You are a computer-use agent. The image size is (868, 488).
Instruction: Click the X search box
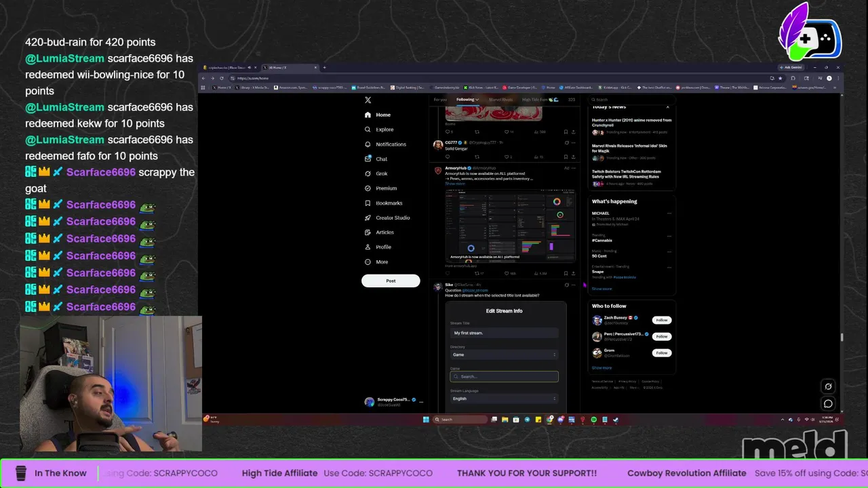[x=631, y=100]
